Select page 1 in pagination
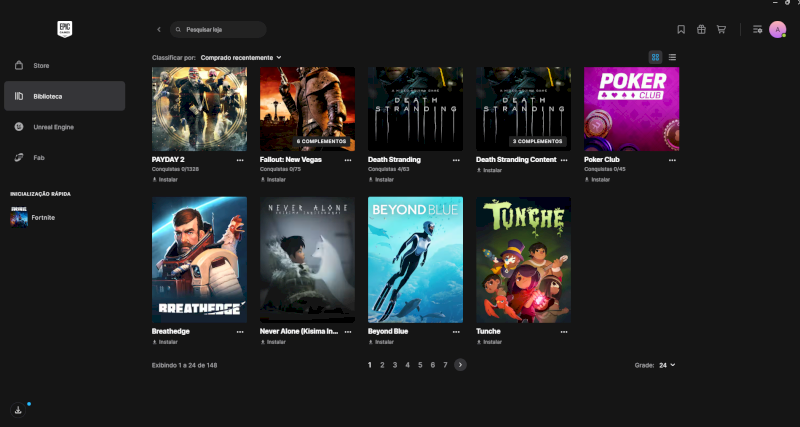This screenshot has height=427, width=800. (x=370, y=365)
